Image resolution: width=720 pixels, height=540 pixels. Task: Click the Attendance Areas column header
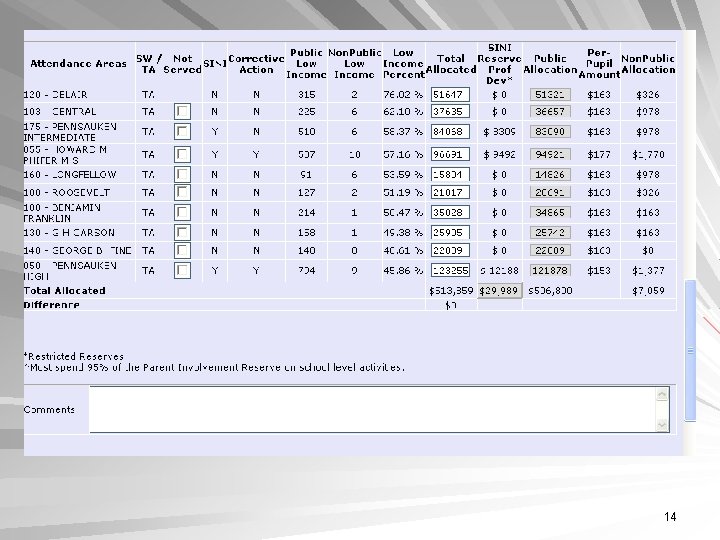pos(79,64)
